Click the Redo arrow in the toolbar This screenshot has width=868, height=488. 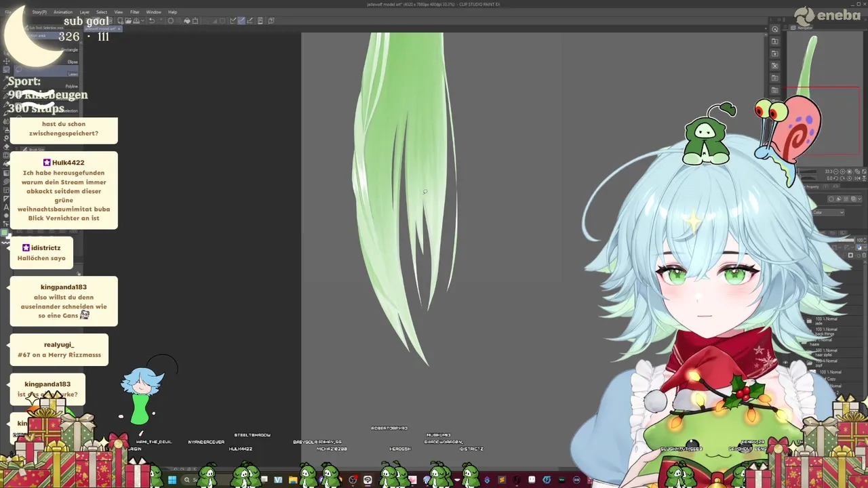[x=160, y=20]
